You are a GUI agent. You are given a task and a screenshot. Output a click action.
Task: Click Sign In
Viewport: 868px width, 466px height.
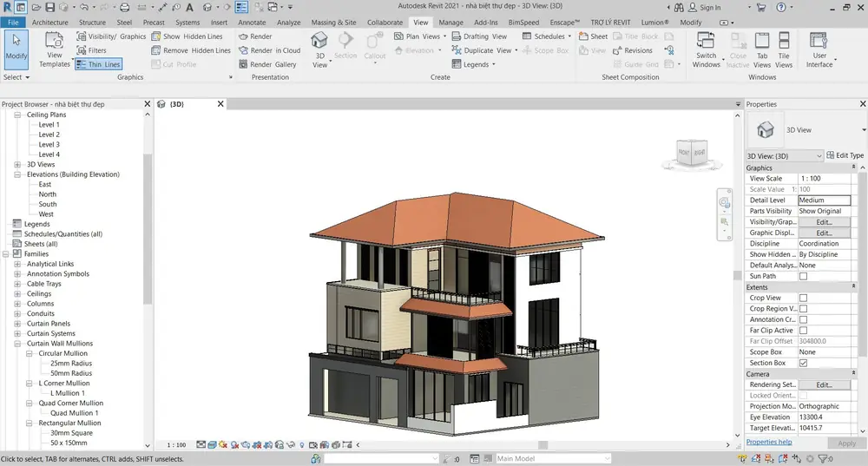[x=704, y=7]
